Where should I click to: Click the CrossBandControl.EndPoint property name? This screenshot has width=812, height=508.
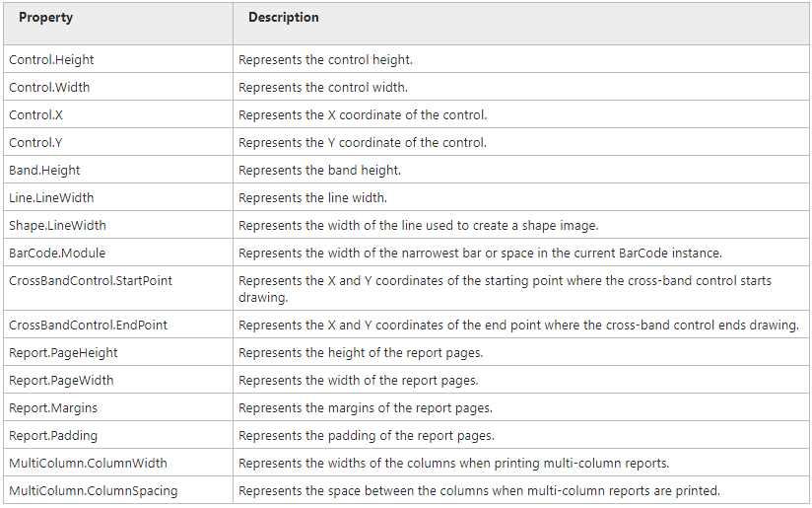coord(89,326)
